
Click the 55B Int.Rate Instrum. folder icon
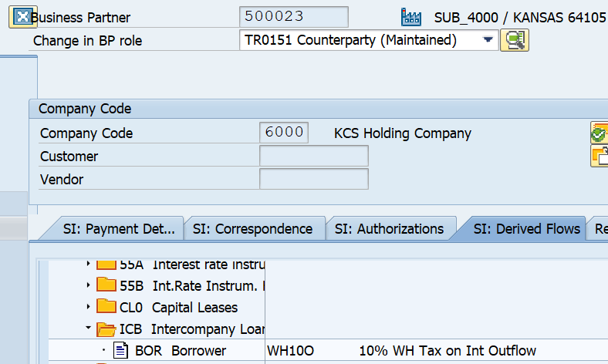(106, 285)
